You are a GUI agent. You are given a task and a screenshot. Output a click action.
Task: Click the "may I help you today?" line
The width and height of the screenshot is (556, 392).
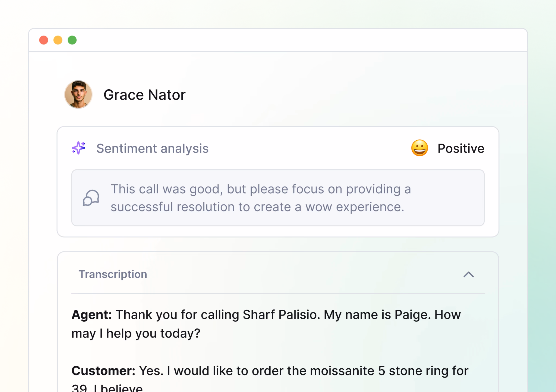coord(136,333)
